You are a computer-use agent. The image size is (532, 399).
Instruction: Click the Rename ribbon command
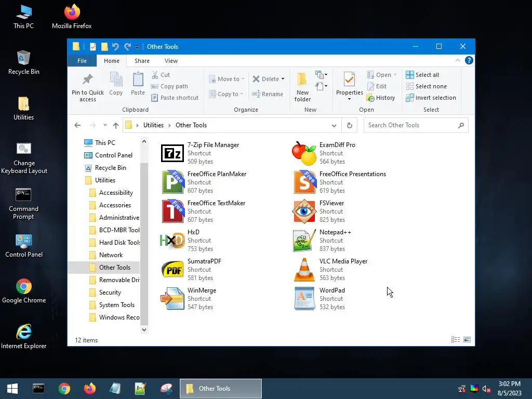coord(268,94)
